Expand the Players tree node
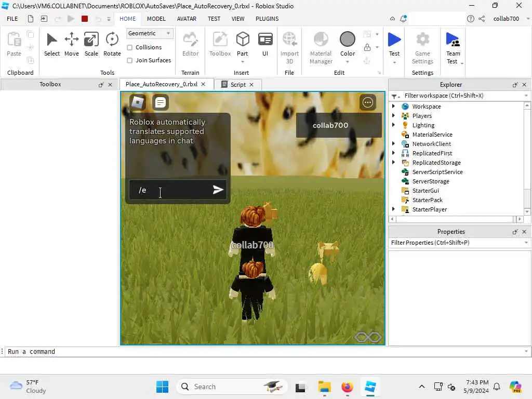 coord(394,116)
